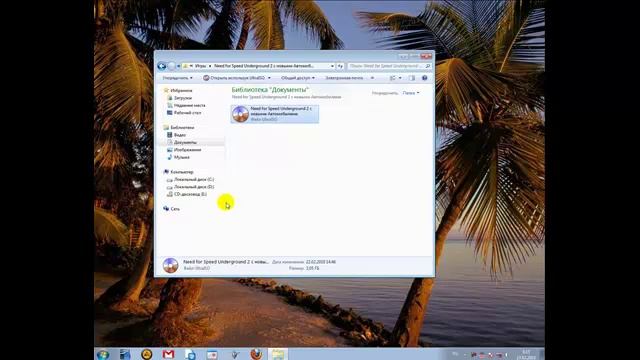Click the second taskbar icon beside Start
This screenshot has width=640, height=360.
125,354
